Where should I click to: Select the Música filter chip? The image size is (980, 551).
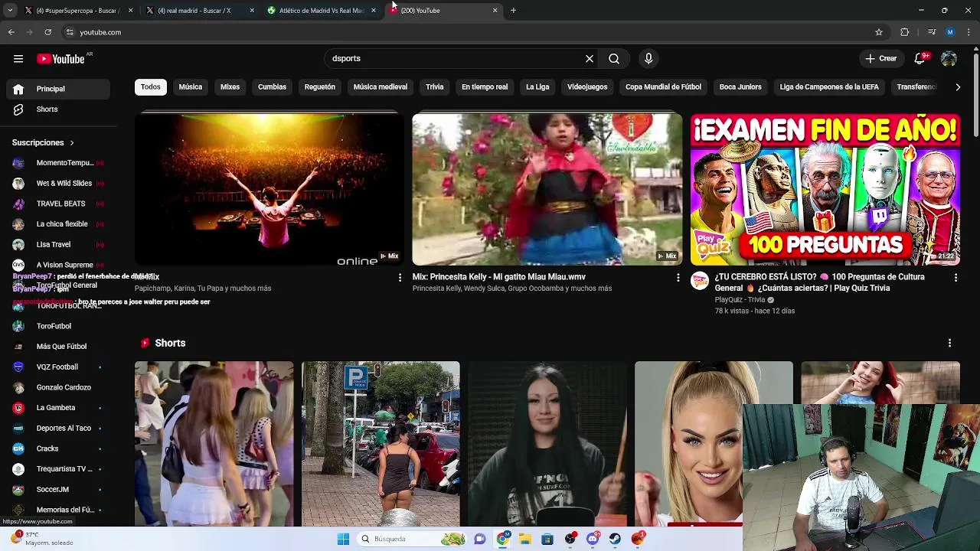191,87
